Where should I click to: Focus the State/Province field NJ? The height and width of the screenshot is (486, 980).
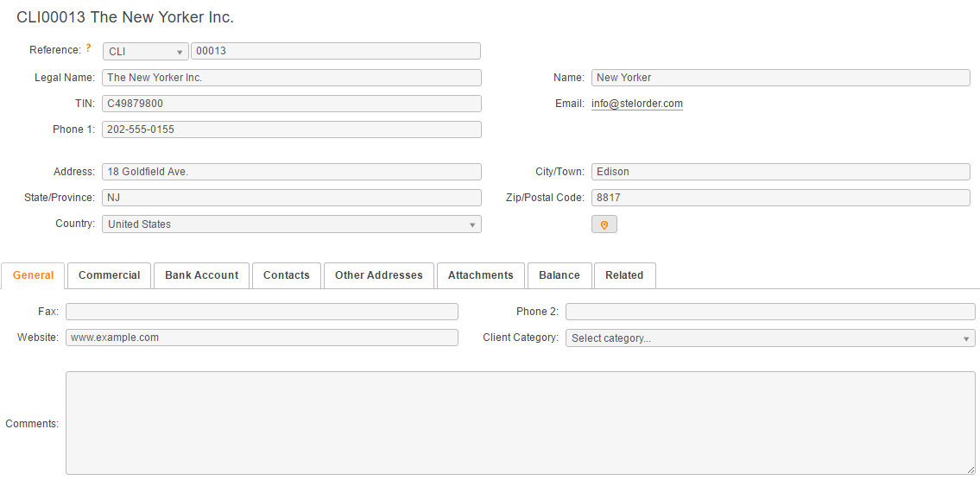[292, 198]
